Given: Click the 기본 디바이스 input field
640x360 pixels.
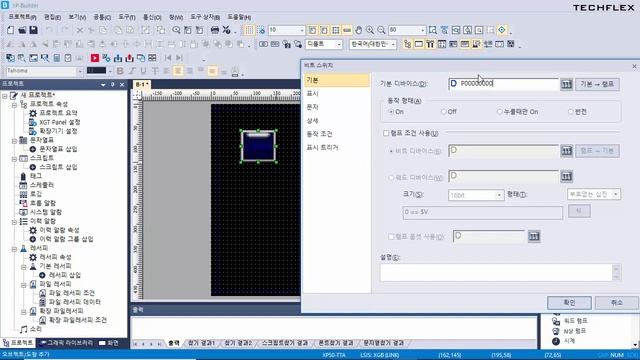Looking at the screenshot, I should (x=503, y=84).
